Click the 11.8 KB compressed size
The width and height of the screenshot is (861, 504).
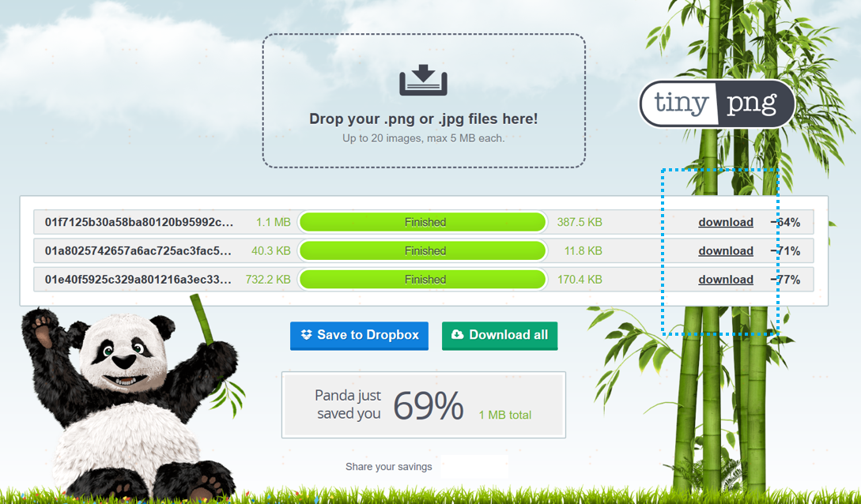point(583,250)
